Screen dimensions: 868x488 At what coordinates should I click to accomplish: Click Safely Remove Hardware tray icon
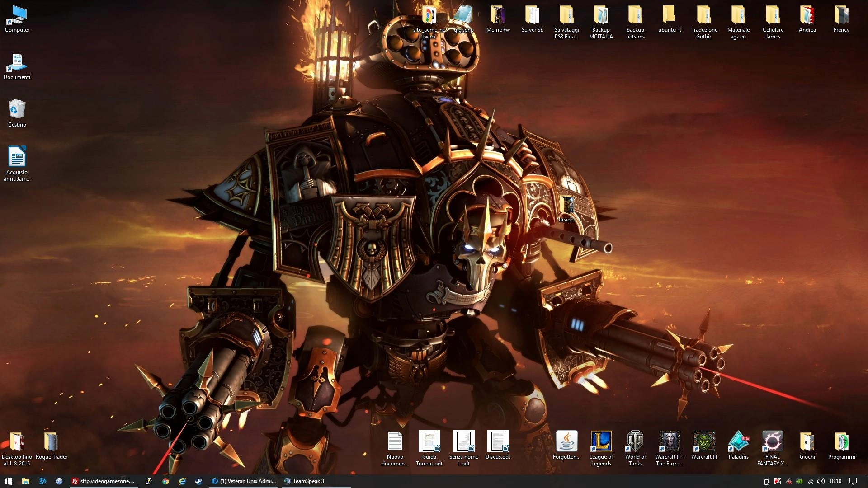click(x=767, y=481)
